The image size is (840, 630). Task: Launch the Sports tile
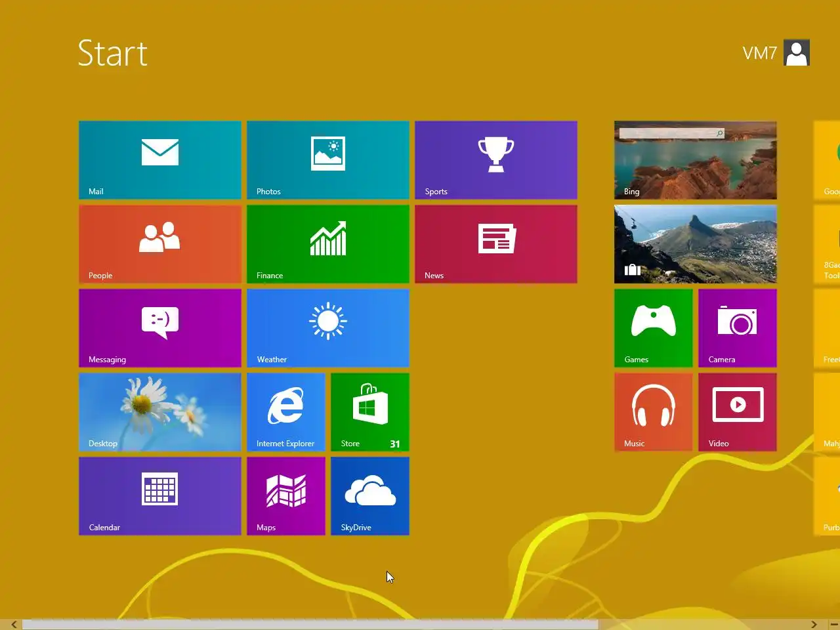496,160
